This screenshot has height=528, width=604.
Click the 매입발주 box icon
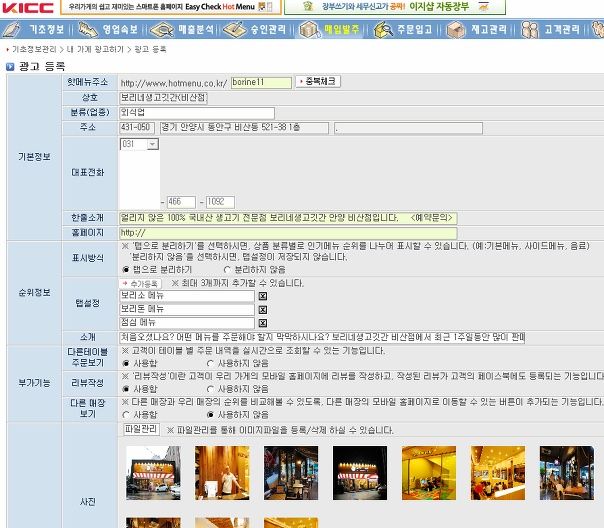[309, 30]
